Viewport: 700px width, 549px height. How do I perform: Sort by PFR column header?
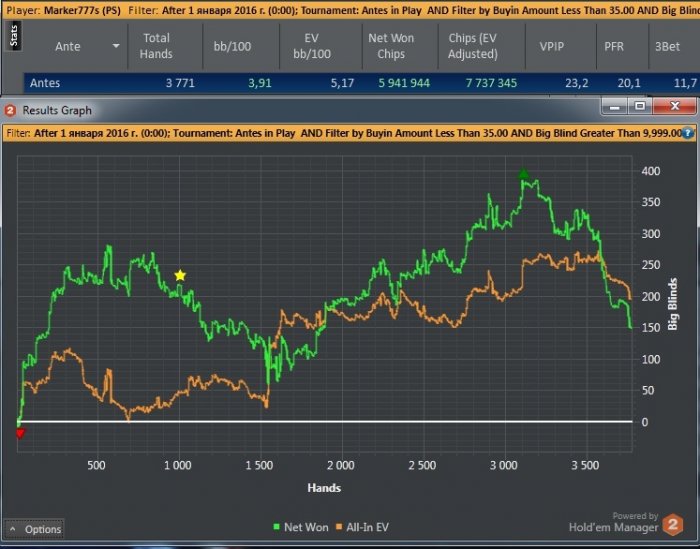(614, 46)
